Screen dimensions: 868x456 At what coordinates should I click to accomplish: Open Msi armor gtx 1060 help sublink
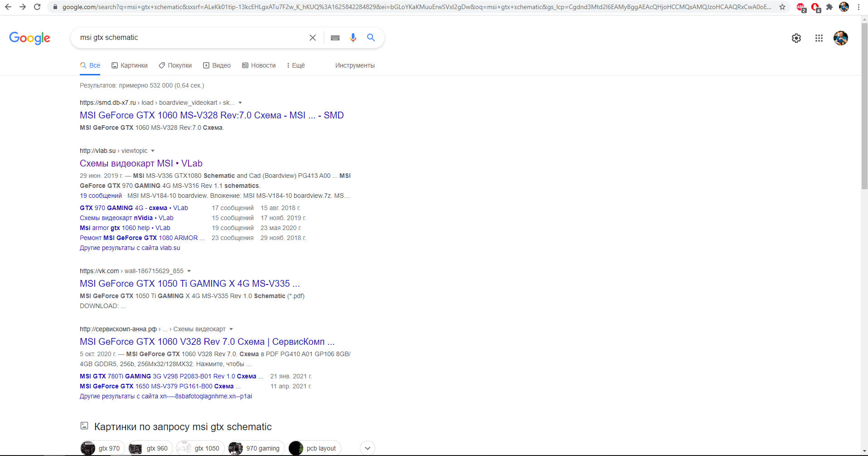(x=125, y=228)
